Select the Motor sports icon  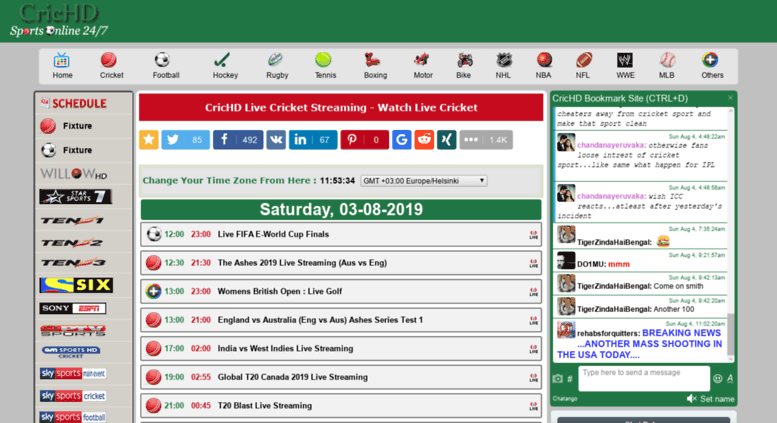[423, 66]
